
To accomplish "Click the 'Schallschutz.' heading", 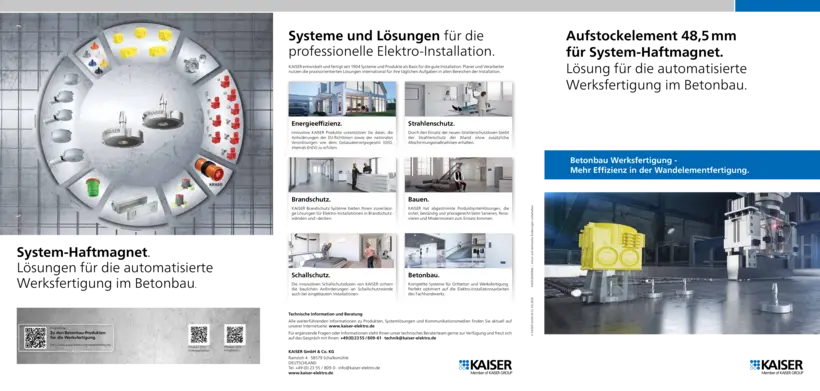I will (x=311, y=275).
